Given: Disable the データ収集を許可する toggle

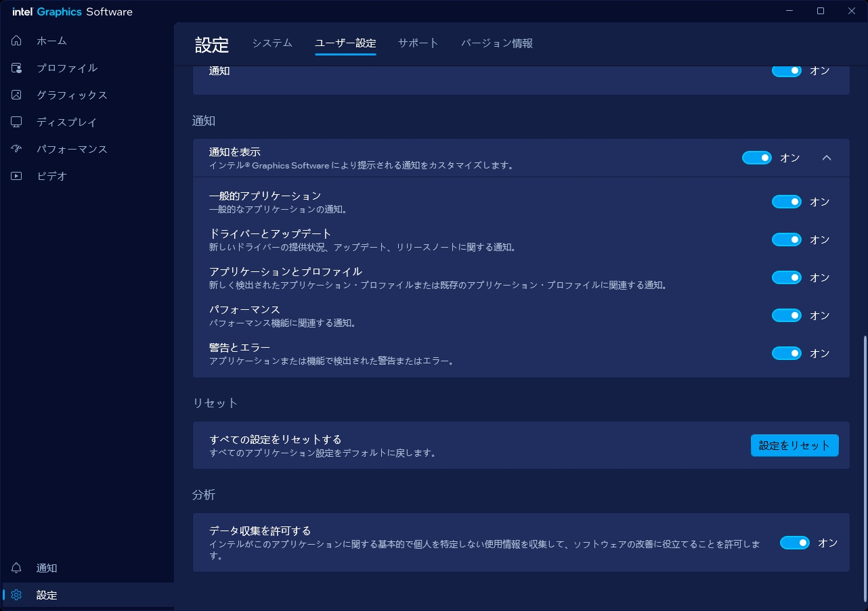Looking at the screenshot, I should pyautogui.click(x=795, y=543).
